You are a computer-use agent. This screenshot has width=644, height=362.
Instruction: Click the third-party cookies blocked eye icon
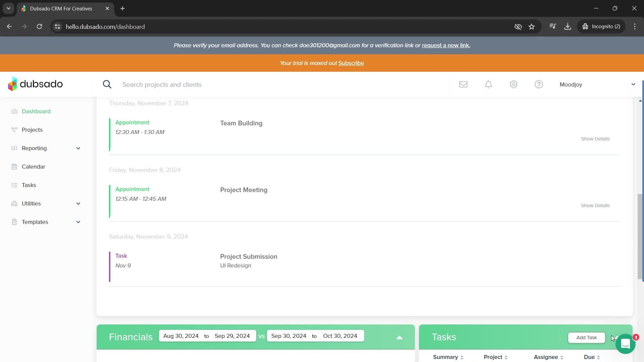click(x=518, y=26)
